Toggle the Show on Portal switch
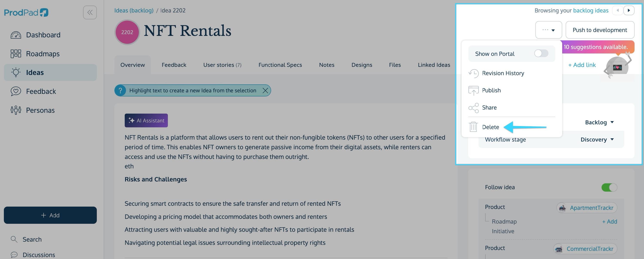The image size is (644, 259). click(541, 53)
